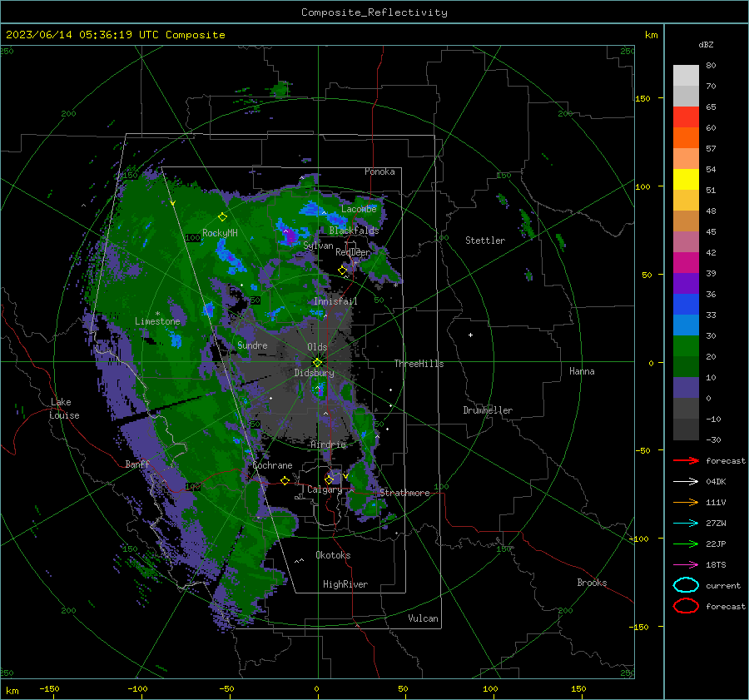Click the Blackfalds city label
This screenshot has height=700, width=749.
coord(354,231)
